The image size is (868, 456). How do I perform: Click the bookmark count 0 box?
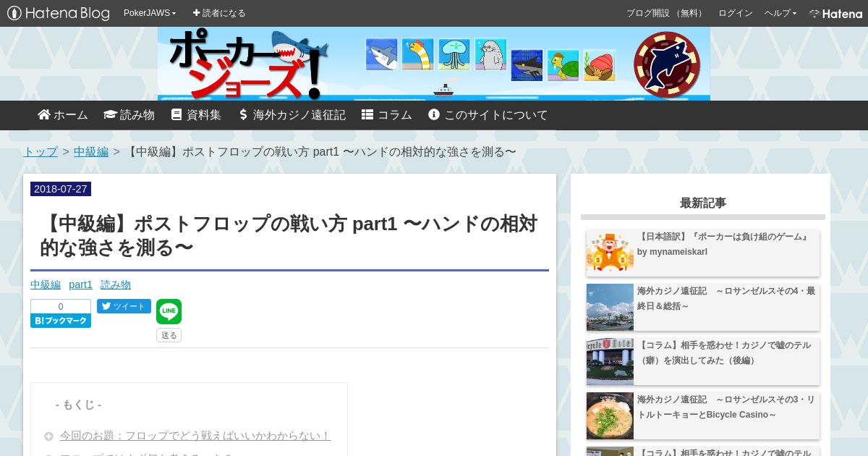[61, 306]
